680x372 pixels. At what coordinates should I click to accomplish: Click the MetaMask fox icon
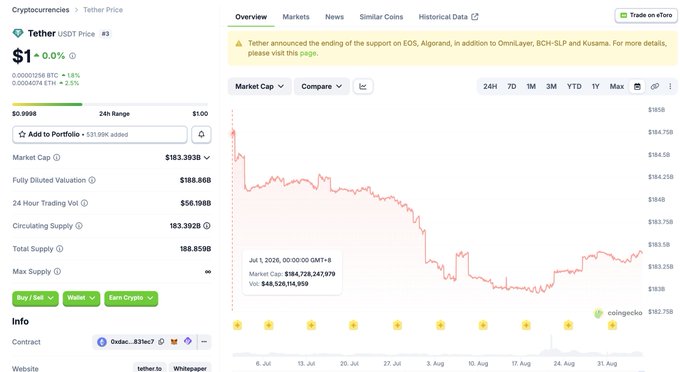point(174,342)
